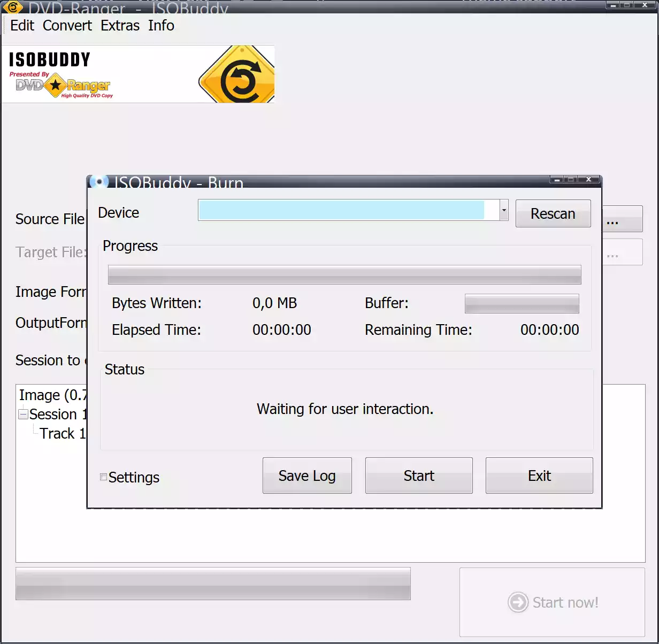Open the Extras menu
Image resolution: width=659 pixels, height=644 pixels.
(120, 25)
